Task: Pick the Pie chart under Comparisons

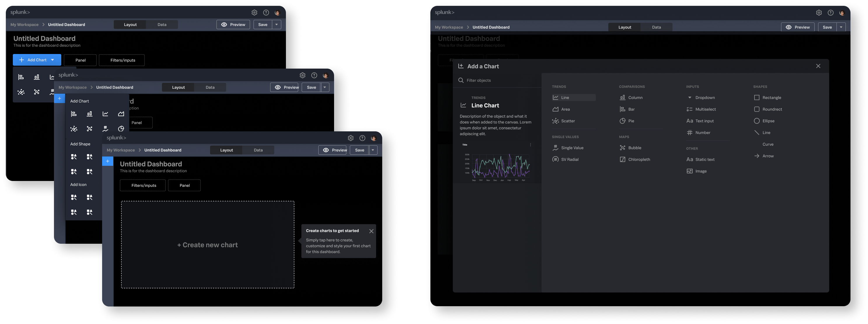Action: pyautogui.click(x=631, y=121)
